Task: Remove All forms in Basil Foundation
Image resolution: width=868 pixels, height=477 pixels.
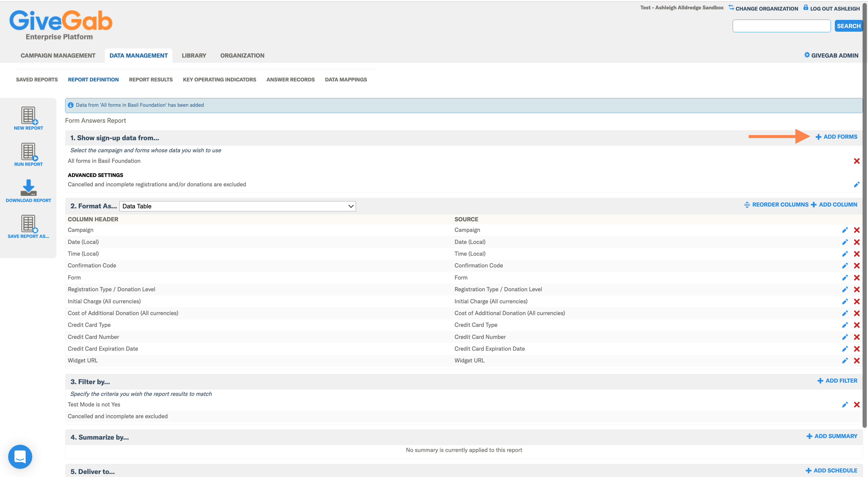Action: [x=857, y=161]
